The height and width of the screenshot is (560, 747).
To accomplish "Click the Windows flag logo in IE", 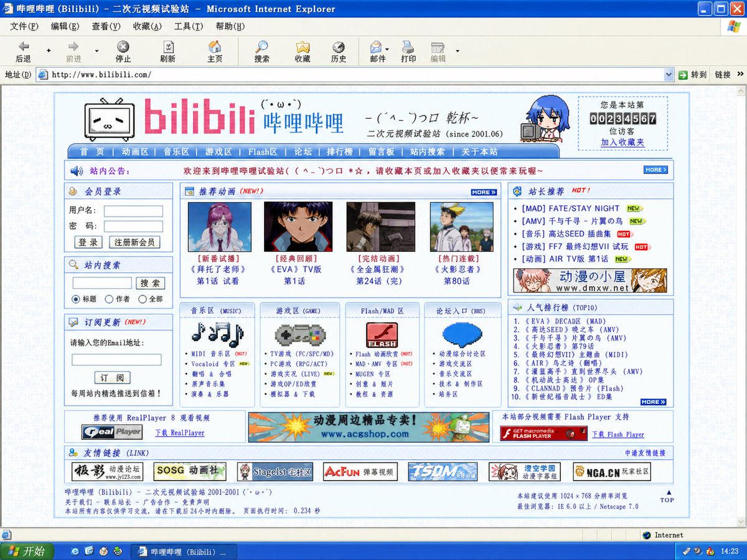I will click(734, 26).
